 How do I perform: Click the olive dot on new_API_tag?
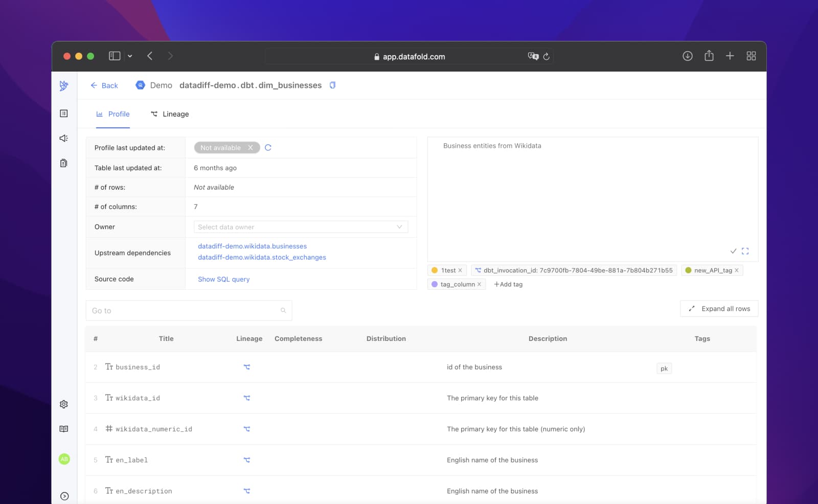(x=688, y=270)
